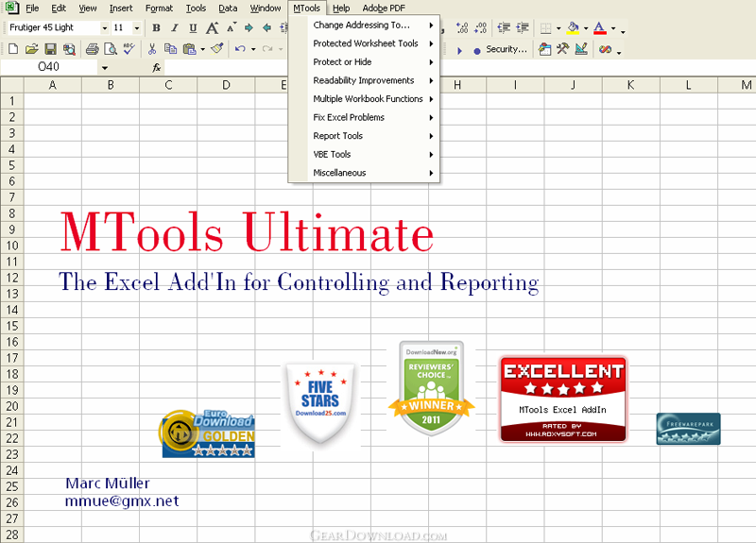The image size is (756, 543).
Task: Click Decrease Decimal icon
Action: (x=480, y=28)
